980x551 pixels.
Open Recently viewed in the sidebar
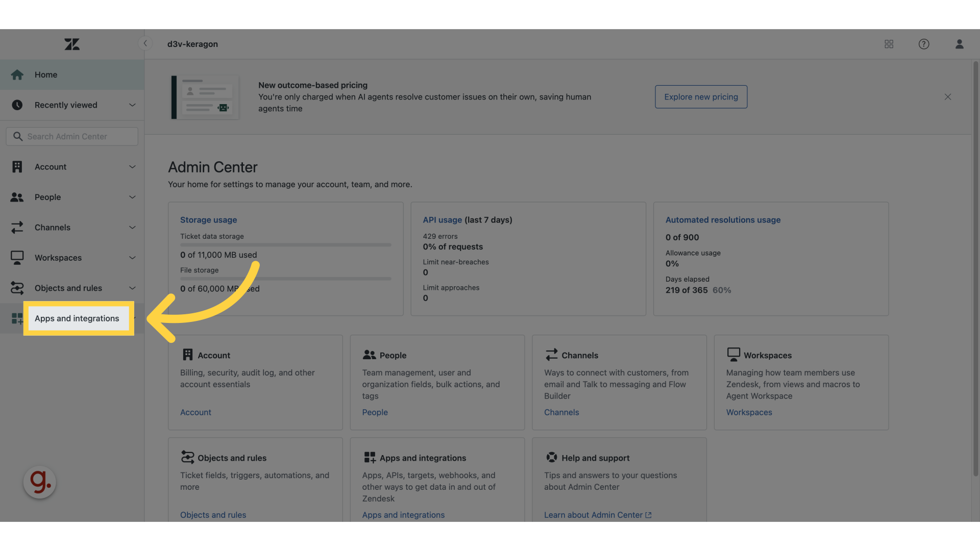click(x=72, y=105)
